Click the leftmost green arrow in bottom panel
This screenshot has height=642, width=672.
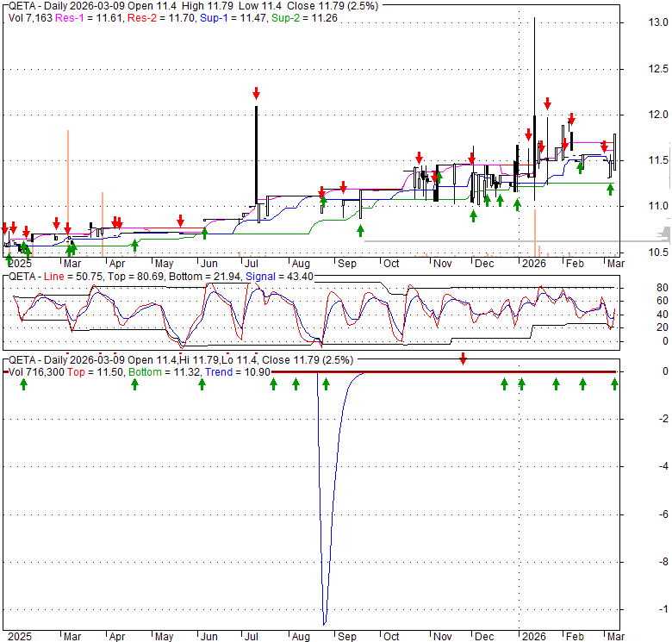point(23,384)
